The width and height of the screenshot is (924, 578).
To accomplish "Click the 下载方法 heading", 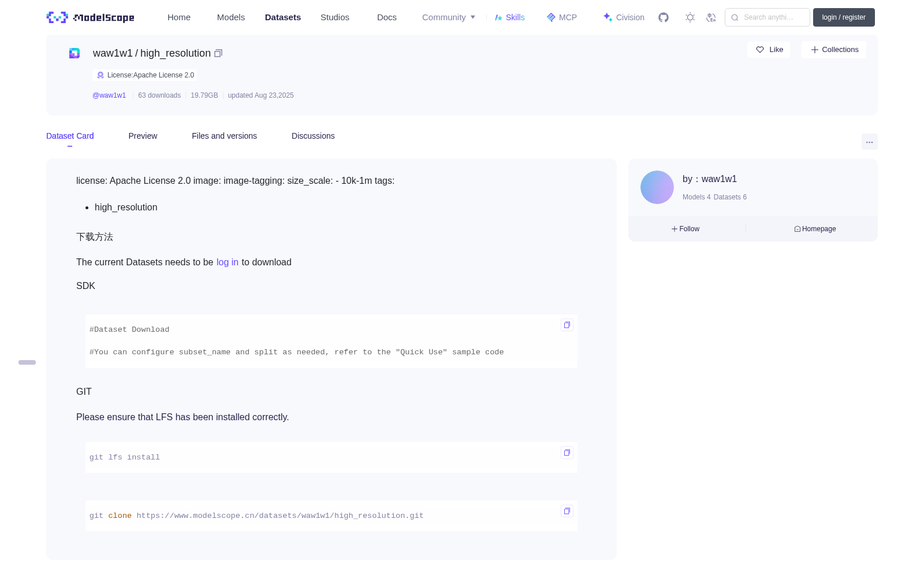I will point(95,237).
